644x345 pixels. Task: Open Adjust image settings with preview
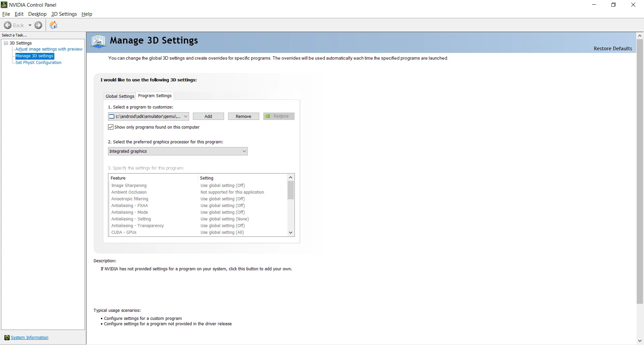click(49, 49)
